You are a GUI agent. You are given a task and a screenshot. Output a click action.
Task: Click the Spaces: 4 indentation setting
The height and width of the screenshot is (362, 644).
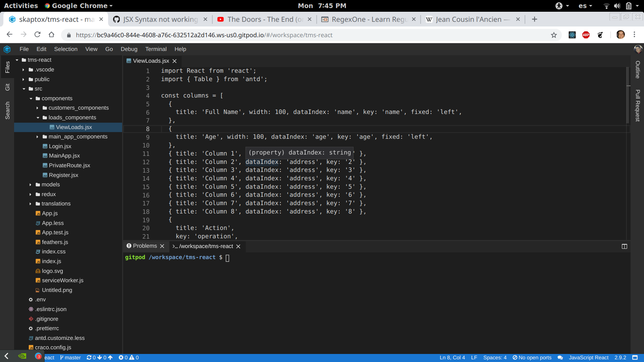pos(495,358)
